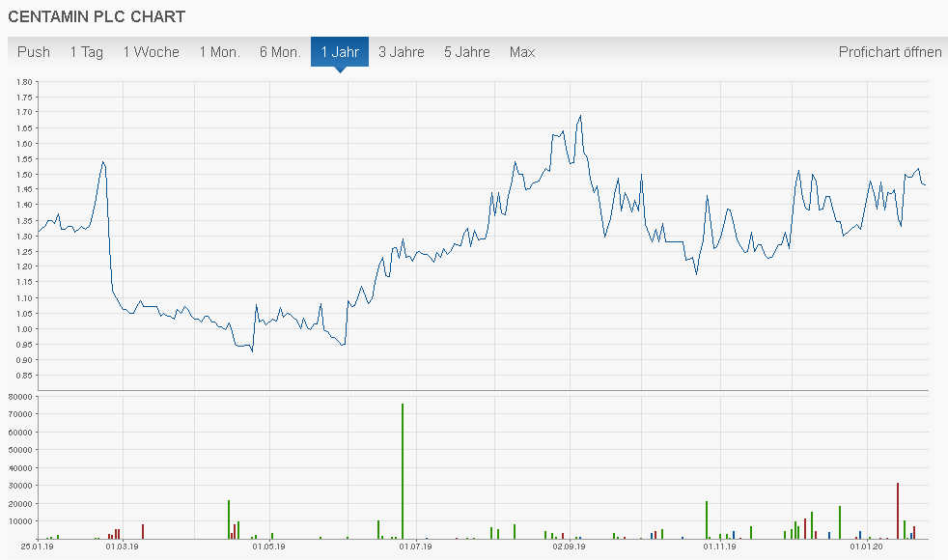Select the active 1 Jahr tab
The height and width of the screenshot is (560, 948).
(x=340, y=52)
